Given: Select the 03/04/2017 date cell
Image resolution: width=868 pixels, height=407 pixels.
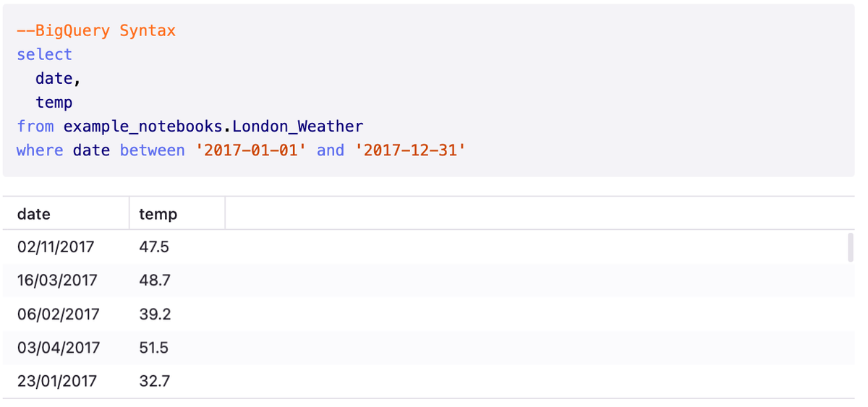Looking at the screenshot, I should (59, 348).
